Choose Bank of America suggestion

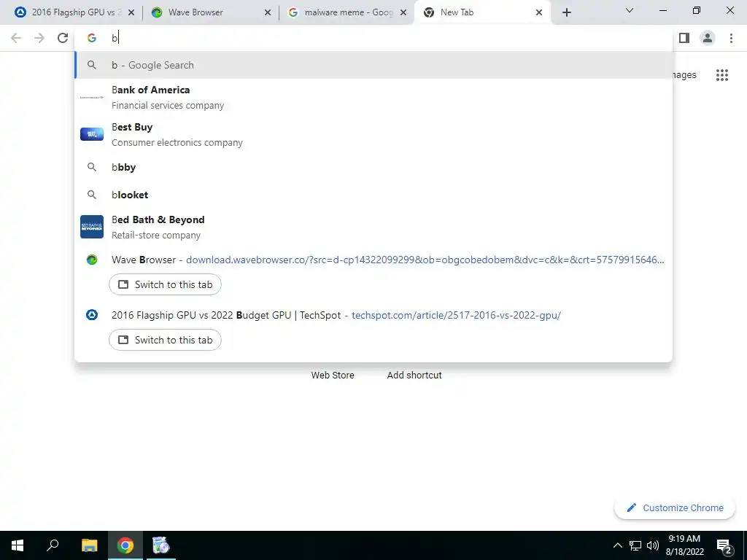coord(373,97)
